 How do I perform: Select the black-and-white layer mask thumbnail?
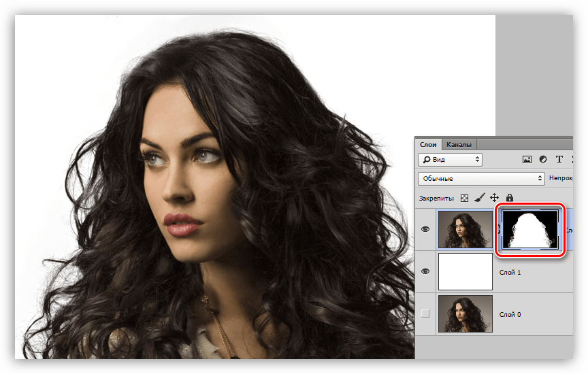(x=530, y=229)
